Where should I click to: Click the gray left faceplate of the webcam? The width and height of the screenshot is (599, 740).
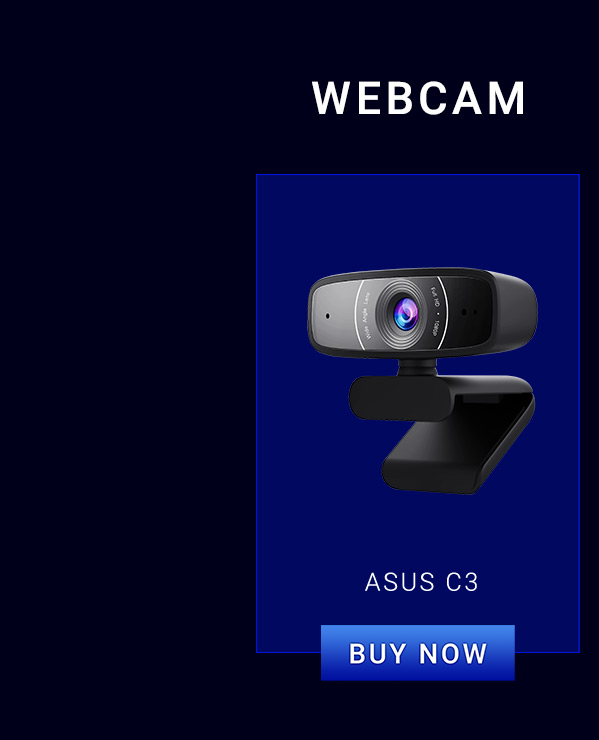pyautogui.click(x=333, y=314)
